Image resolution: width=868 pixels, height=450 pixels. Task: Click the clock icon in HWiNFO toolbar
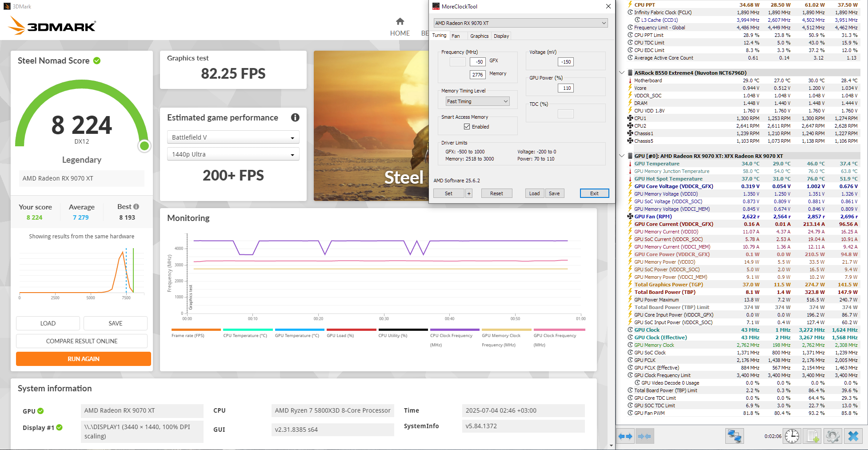[x=792, y=436]
